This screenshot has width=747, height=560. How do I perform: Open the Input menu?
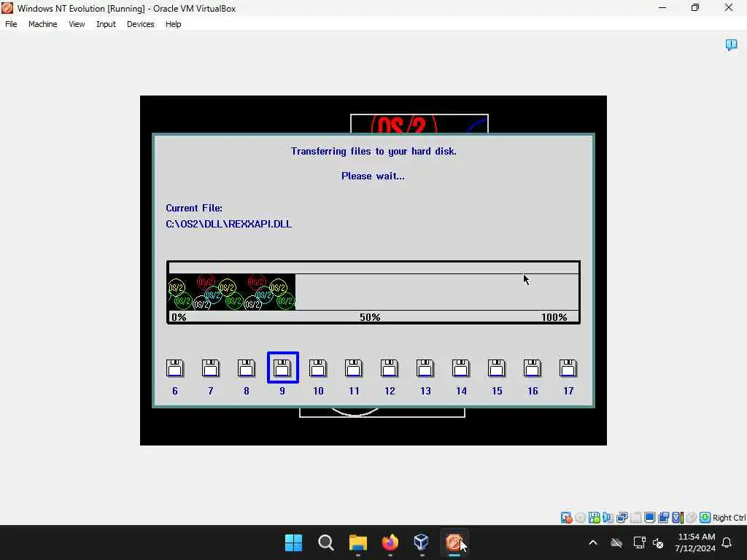pos(106,24)
